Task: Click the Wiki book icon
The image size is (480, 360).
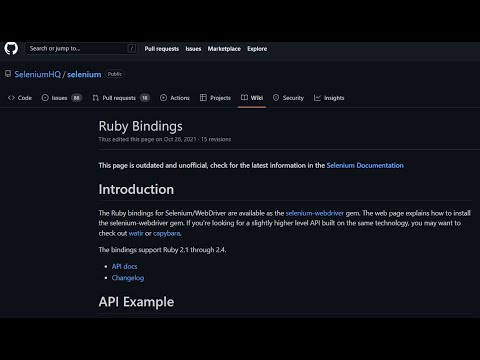Action: 244,98
